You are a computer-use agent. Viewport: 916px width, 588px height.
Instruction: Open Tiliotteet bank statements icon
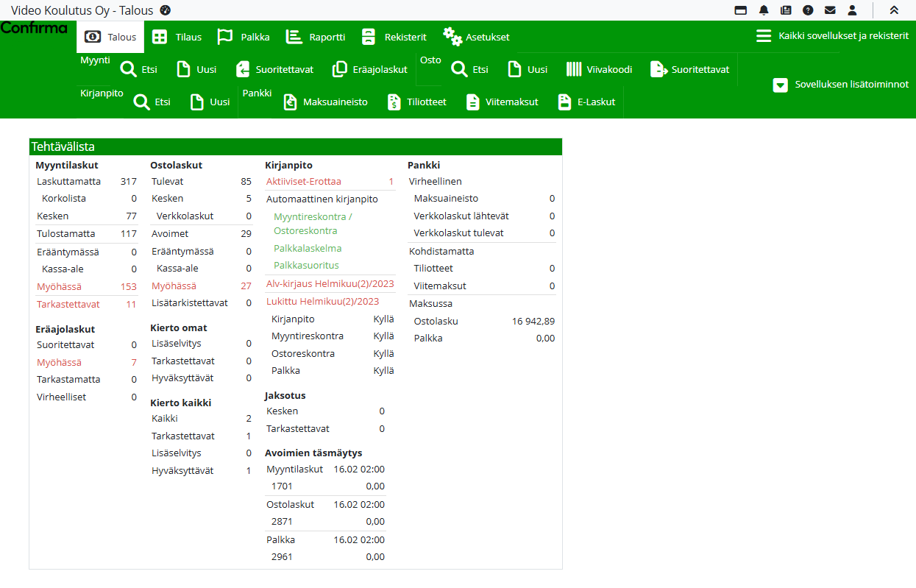click(416, 102)
